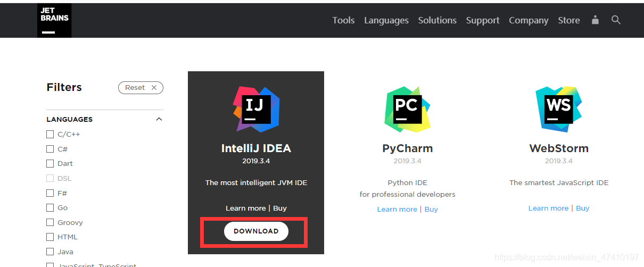Open the Languages menu
The image size is (644, 267).
click(386, 20)
